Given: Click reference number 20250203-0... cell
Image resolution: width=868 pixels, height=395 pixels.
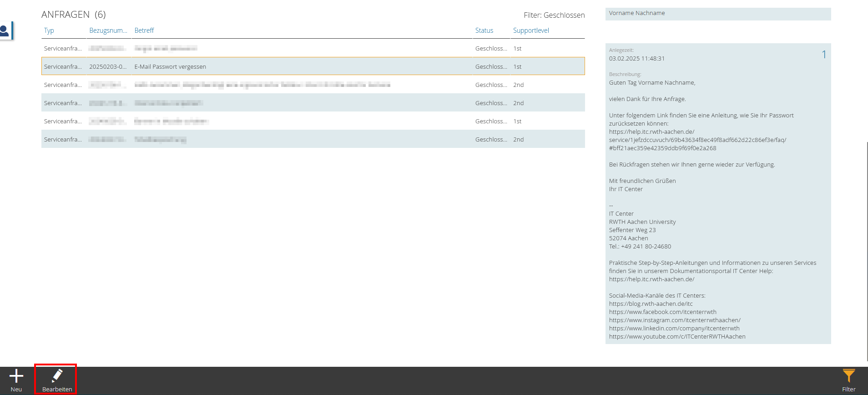Looking at the screenshot, I should [x=108, y=66].
